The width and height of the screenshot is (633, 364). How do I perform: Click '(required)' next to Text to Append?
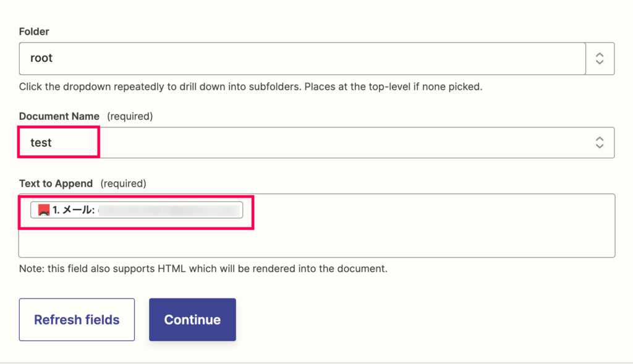(x=123, y=184)
